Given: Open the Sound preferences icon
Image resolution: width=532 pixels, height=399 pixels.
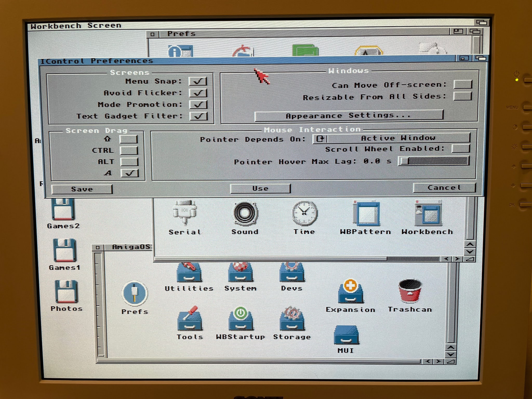Looking at the screenshot, I should tap(245, 214).
